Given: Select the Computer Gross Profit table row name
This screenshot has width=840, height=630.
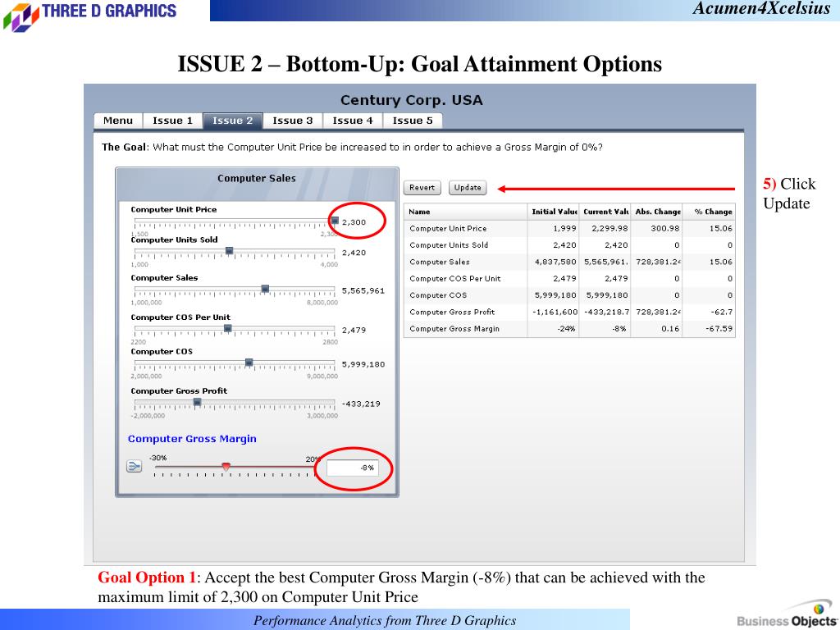Looking at the screenshot, I should (x=452, y=312).
